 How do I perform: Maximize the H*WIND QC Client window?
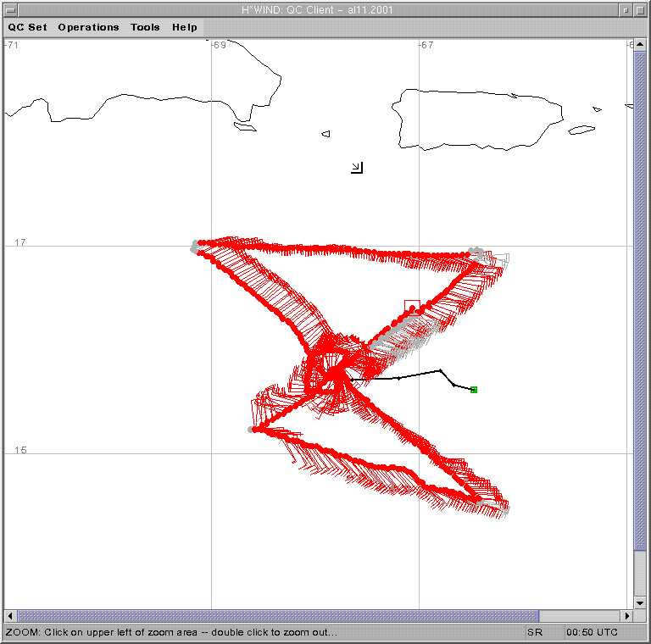[640, 9]
